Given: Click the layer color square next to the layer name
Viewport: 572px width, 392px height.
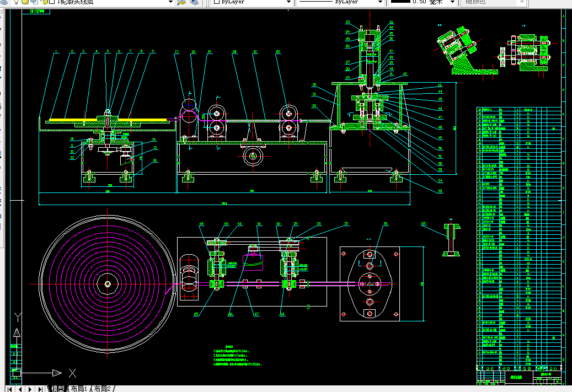Looking at the screenshot, I should (x=52, y=2).
